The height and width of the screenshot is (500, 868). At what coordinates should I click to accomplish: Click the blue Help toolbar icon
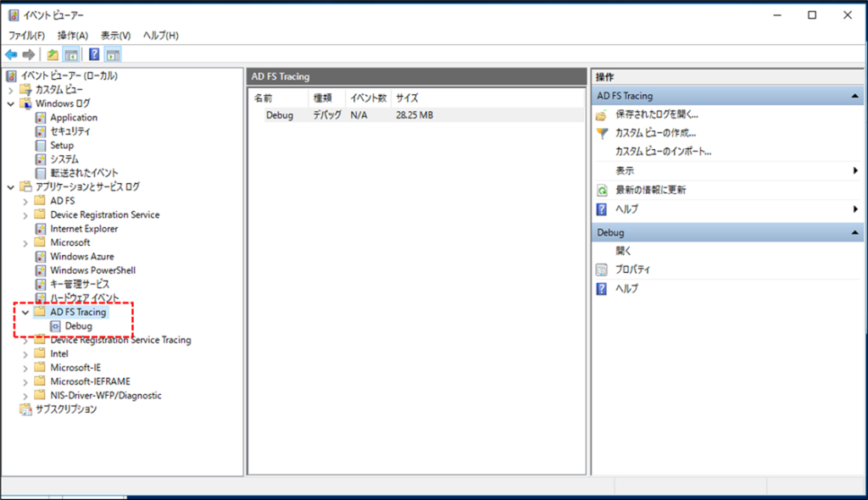(x=95, y=54)
